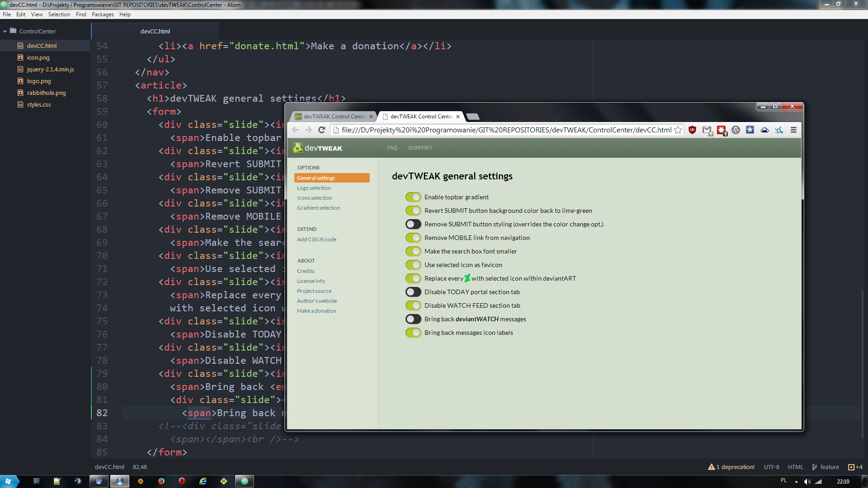Go to Icons selection
868x488 pixels.
[314, 198]
